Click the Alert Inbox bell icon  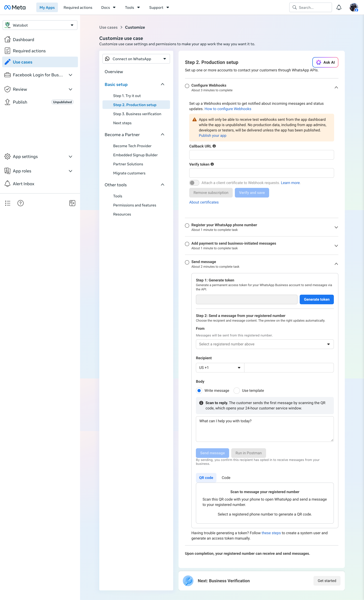[x=8, y=184]
